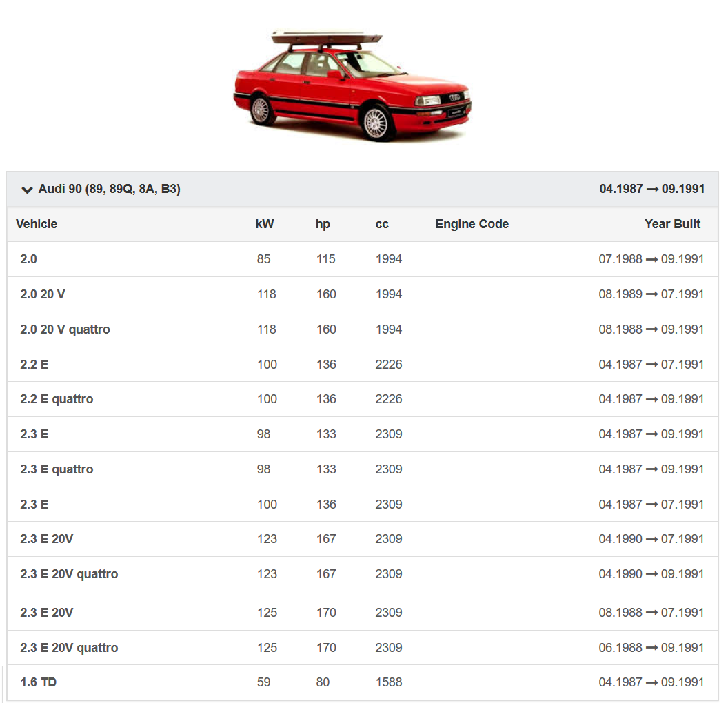Click the 1588 cc value
Viewport: 728px width, 703px height.
point(389,682)
